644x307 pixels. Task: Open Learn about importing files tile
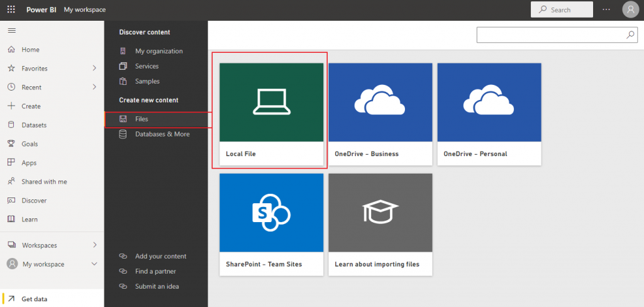tap(380, 225)
